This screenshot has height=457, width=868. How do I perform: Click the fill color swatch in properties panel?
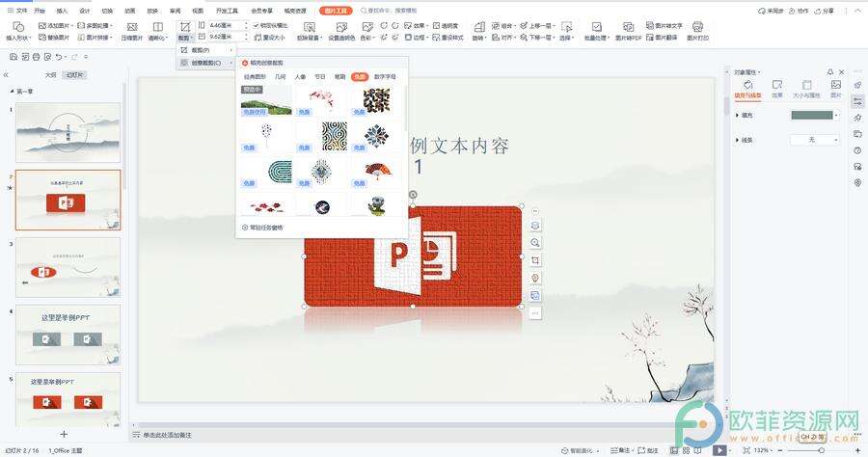pos(810,116)
